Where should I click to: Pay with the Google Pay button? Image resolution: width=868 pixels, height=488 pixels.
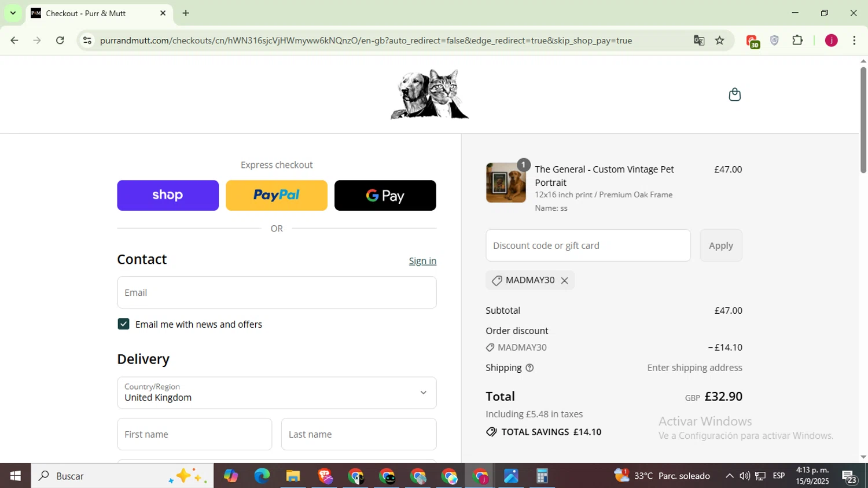click(385, 196)
